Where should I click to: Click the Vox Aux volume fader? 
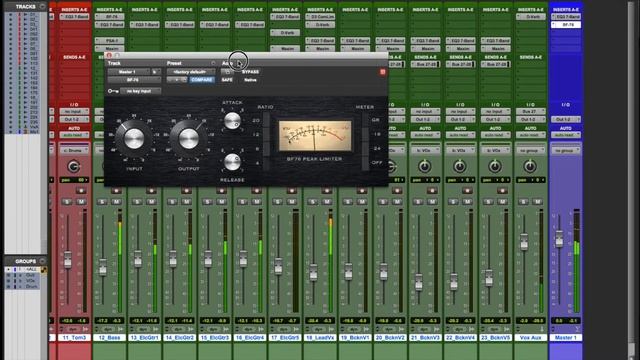(x=524, y=242)
